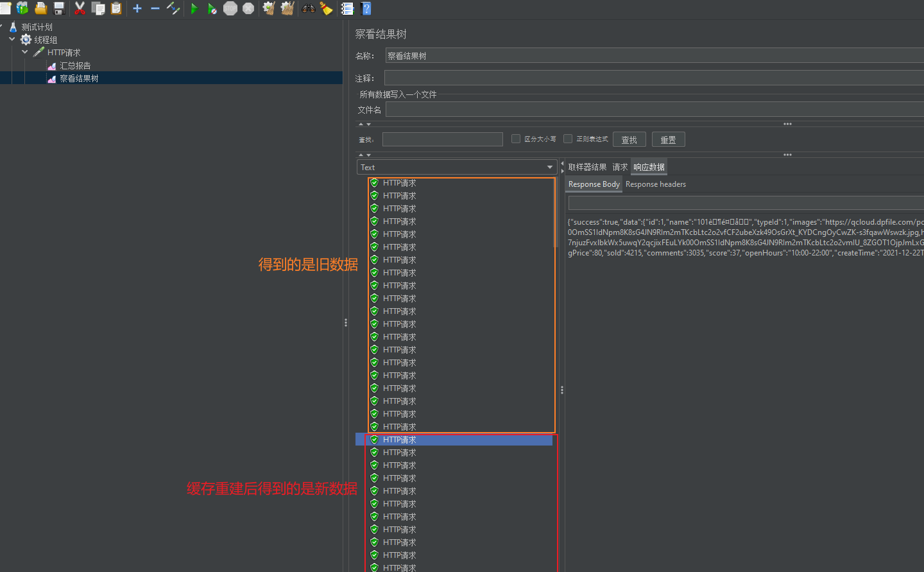924x572 pixels.
Task: Open the Response headers tab
Action: coord(656,184)
